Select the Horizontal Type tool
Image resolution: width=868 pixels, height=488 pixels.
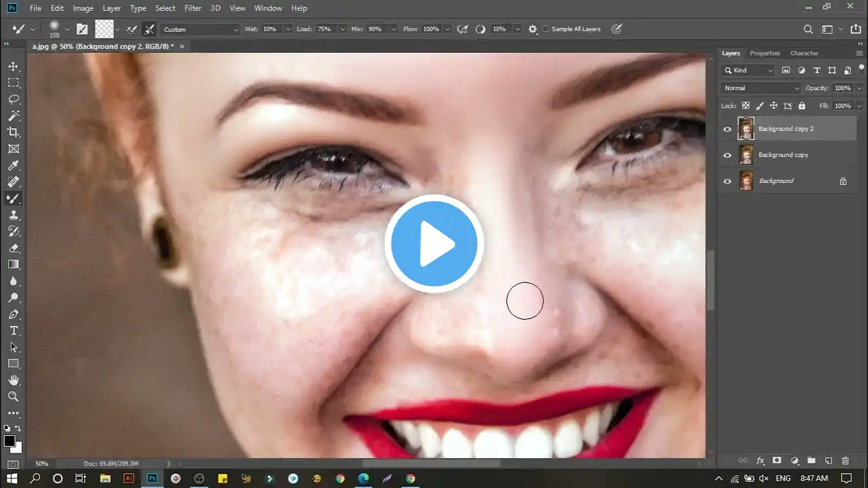pyautogui.click(x=14, y=331)
